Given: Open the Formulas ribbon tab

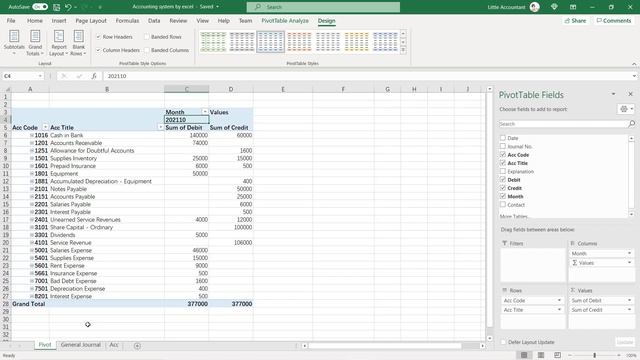Looking at the screenshot, I should coord(127,20).
